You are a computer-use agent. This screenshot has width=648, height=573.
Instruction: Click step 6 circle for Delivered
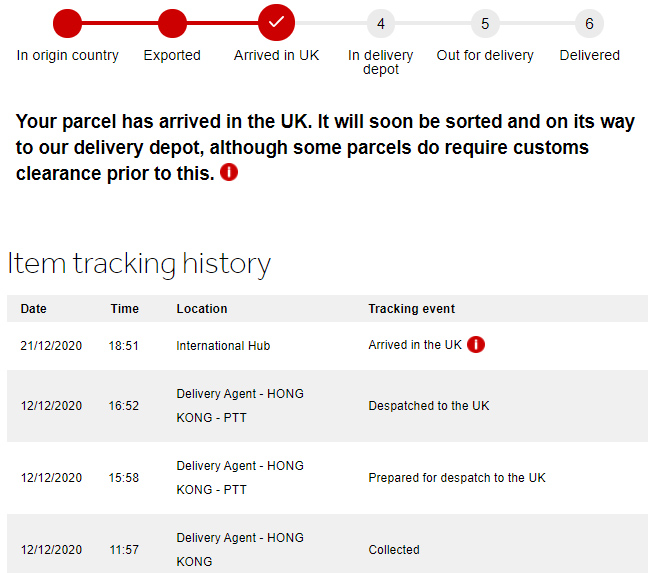589,23
